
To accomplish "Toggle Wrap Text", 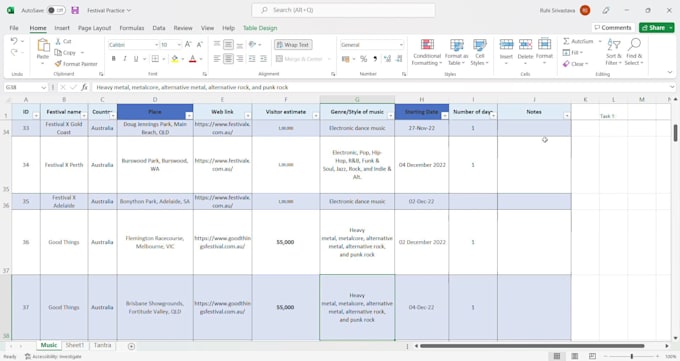I will point(293,45).
